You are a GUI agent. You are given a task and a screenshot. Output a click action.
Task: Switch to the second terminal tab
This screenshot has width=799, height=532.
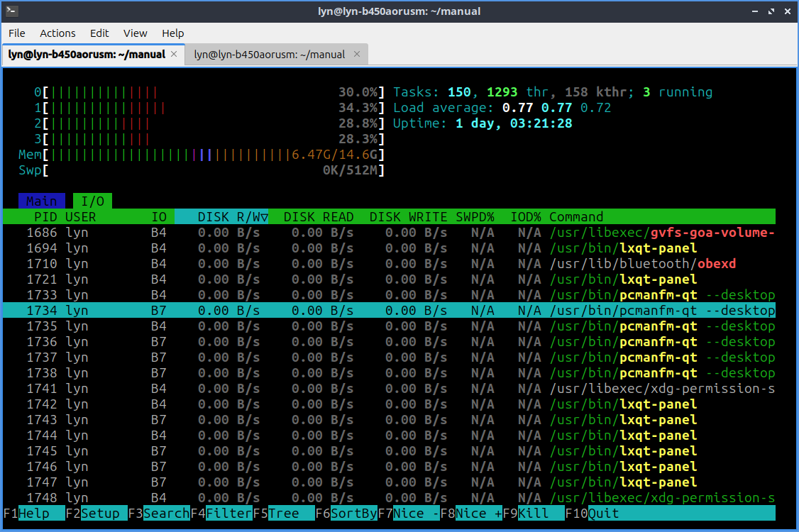(x=270, y=55)
